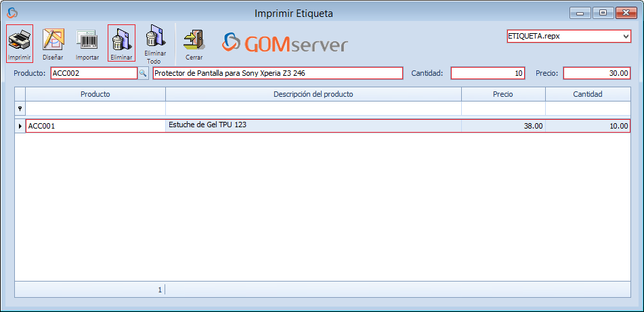Click the Precio input field
The height and width of the screenshot is (312, 644).
pyautogui.click(x=597, y=74)
